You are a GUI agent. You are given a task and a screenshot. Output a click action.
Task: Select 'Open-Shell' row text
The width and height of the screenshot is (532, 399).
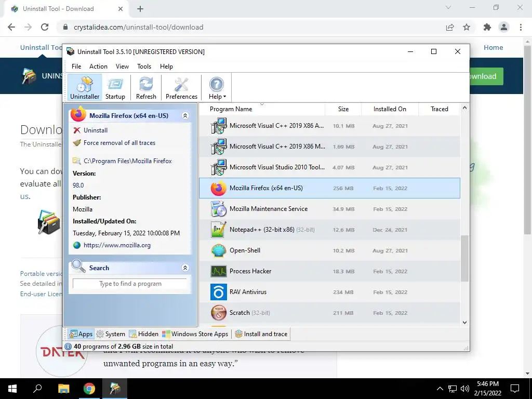pyautogui.click(x=245, y=250)
